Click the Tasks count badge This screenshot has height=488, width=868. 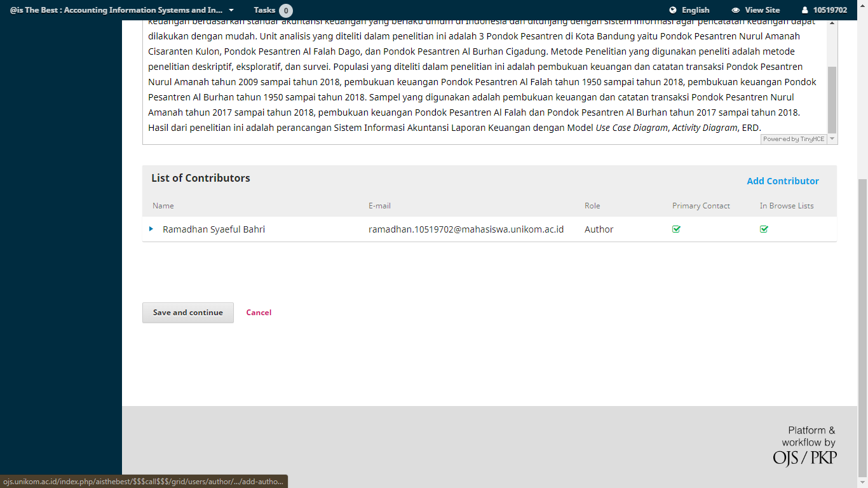click(x=286, y=10)
